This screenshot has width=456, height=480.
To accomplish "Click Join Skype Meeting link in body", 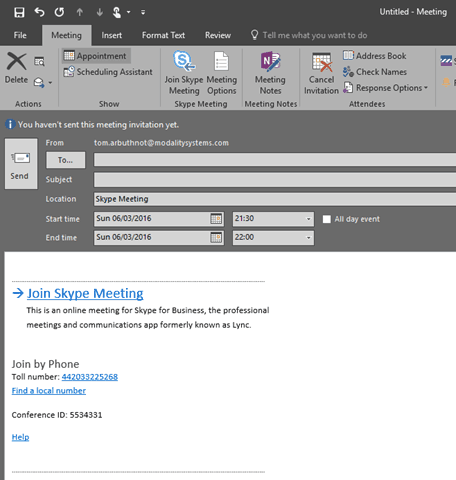I will coord(85,293).
